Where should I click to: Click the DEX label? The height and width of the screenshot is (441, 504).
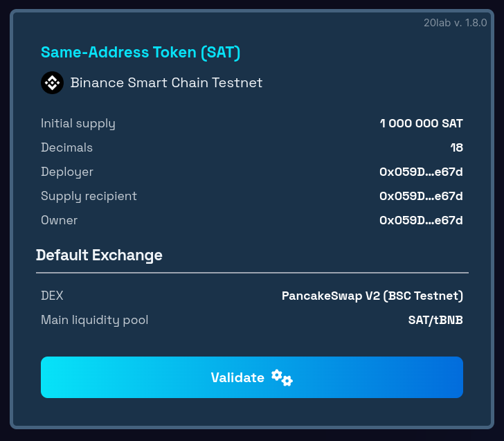[52, 296]
